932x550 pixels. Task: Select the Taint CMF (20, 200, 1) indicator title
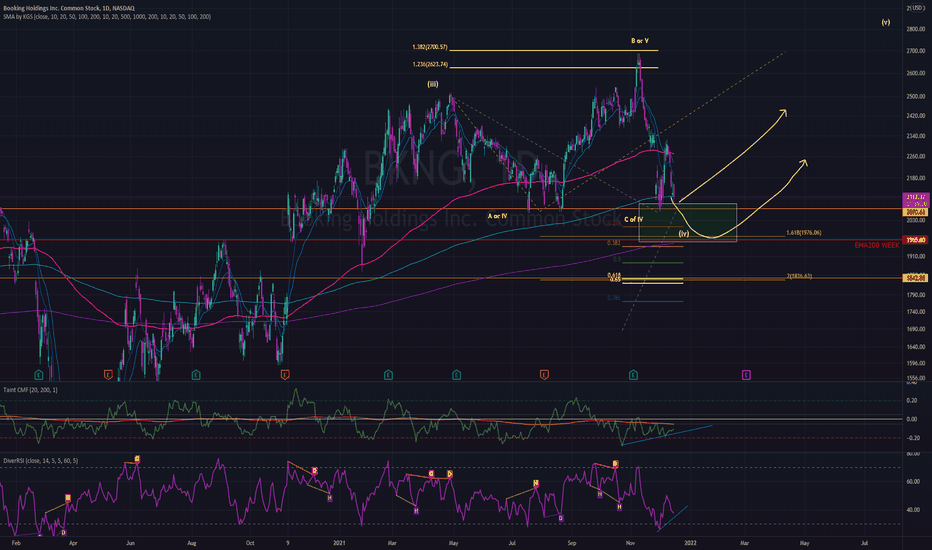point(31,390)
